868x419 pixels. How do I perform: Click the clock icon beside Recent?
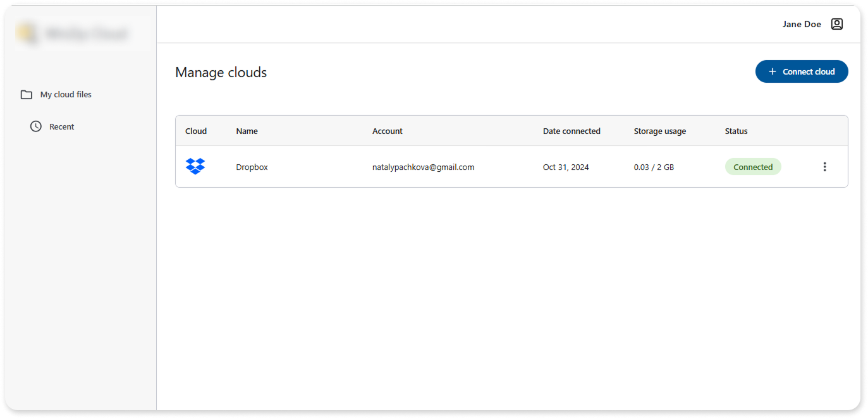coord(36,126)
